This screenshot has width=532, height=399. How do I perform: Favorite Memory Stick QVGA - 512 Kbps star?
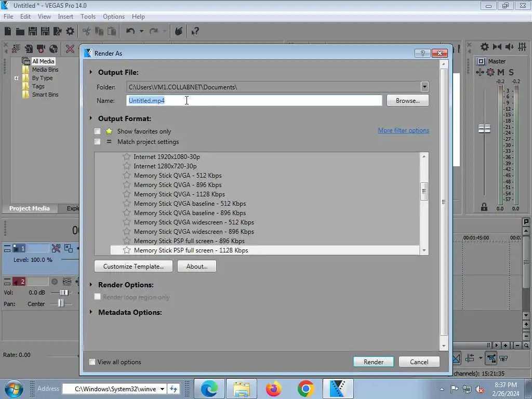click(x=127, y=176)
